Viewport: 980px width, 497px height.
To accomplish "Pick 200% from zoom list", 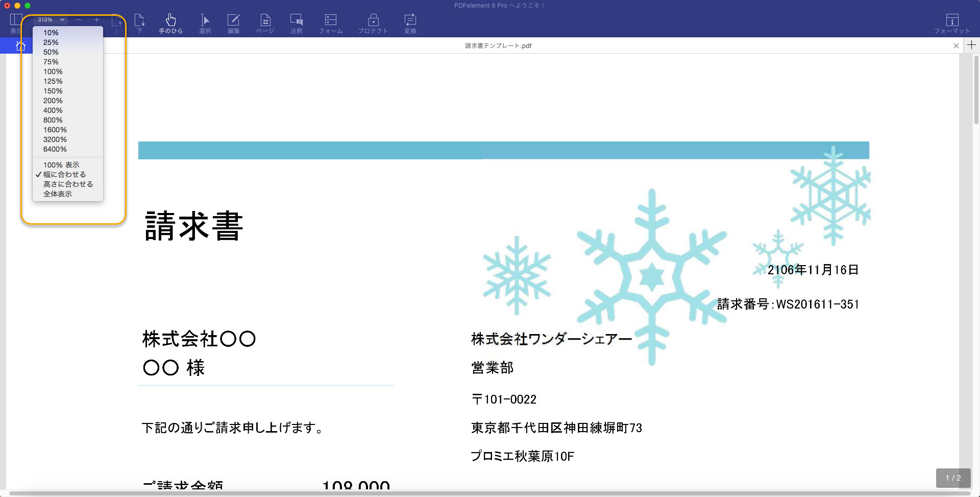I will [68, 101].
